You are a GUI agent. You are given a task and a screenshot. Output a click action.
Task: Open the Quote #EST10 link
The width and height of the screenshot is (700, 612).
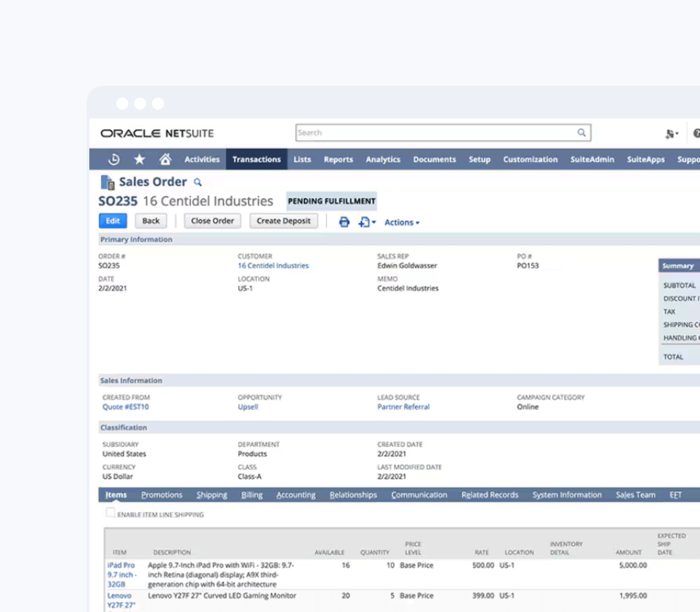(x=126, y=407)
